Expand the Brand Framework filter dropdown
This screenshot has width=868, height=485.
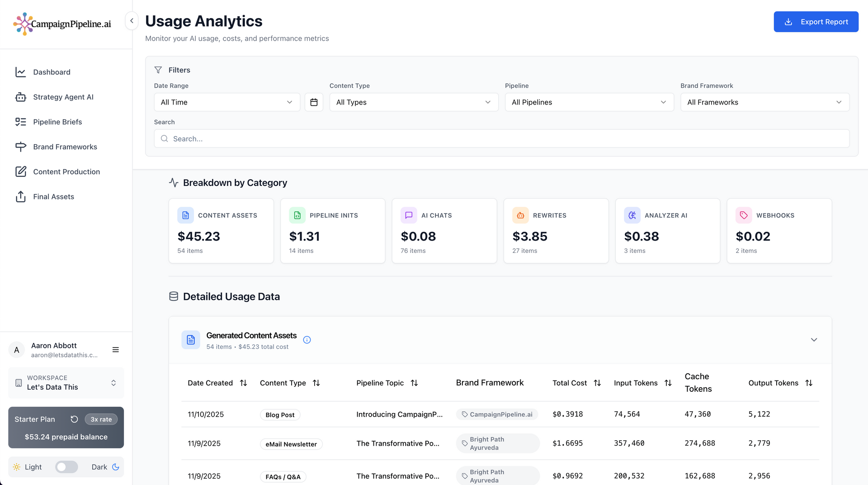tap(764, 102)
